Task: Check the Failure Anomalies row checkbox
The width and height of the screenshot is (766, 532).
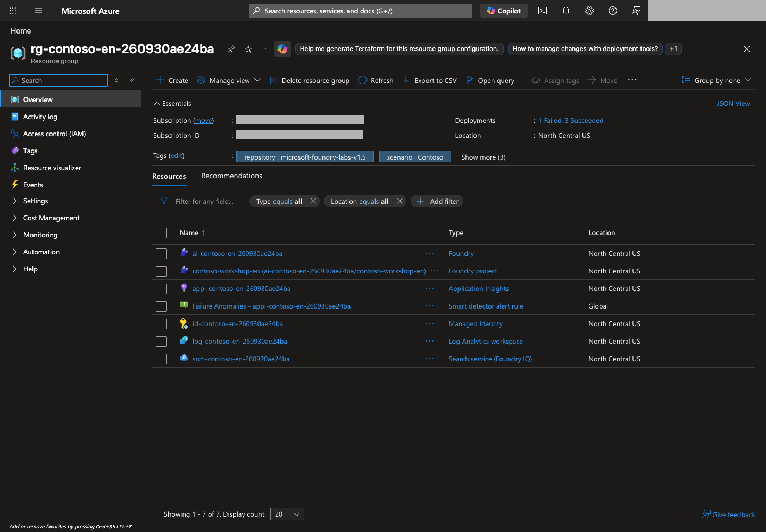Action: (x=162, y=306)
